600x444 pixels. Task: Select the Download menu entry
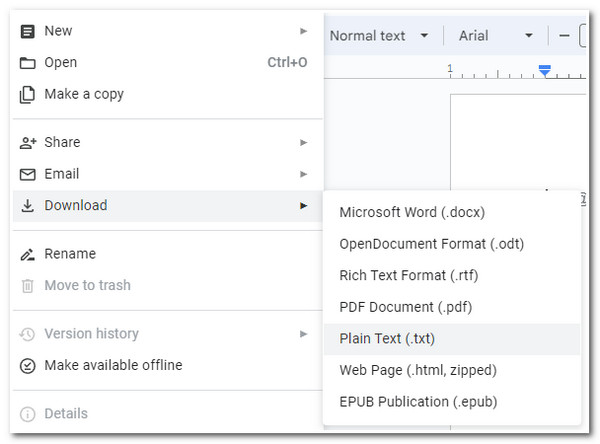point(168,206)
